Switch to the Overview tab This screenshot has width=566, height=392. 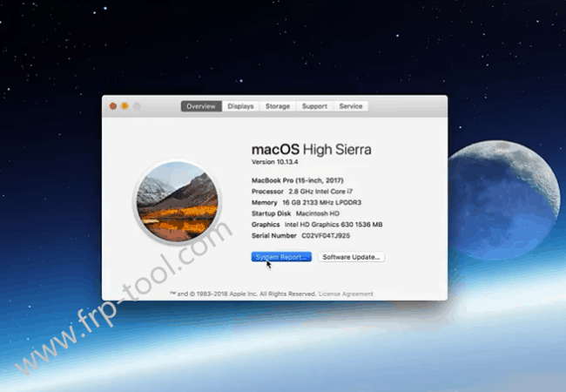click(201, 106)
